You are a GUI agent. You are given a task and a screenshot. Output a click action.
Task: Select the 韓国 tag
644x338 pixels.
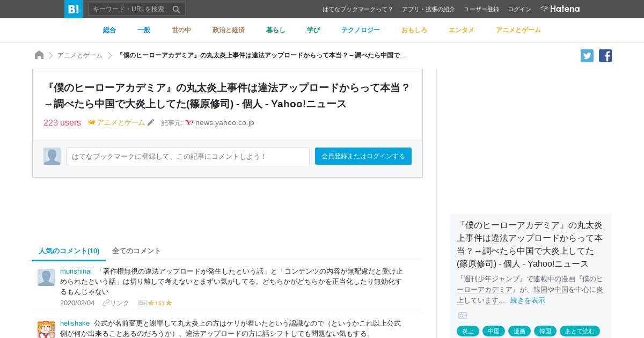click(545, 331)
